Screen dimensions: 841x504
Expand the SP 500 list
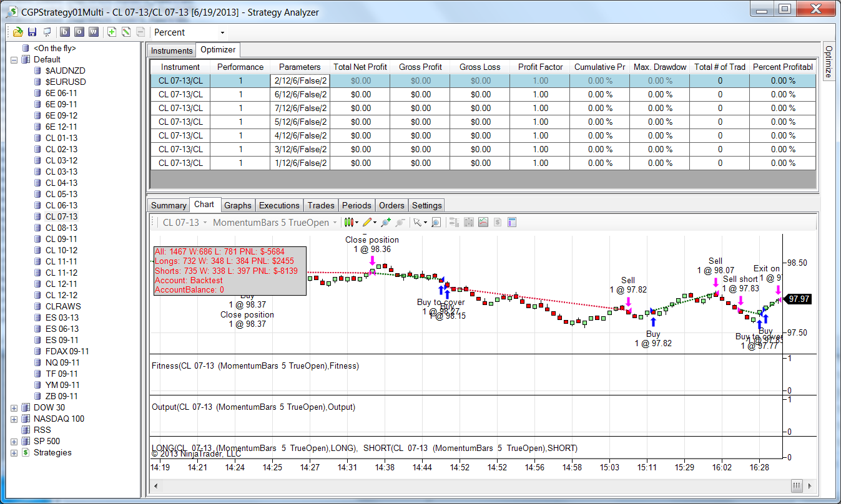coord(14,442)
